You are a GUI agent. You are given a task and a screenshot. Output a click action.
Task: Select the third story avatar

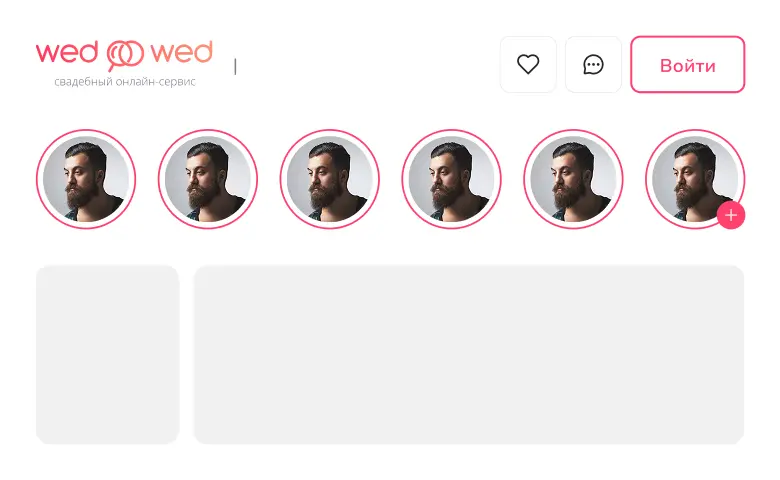pyautogui.click(x=329, y=179)
